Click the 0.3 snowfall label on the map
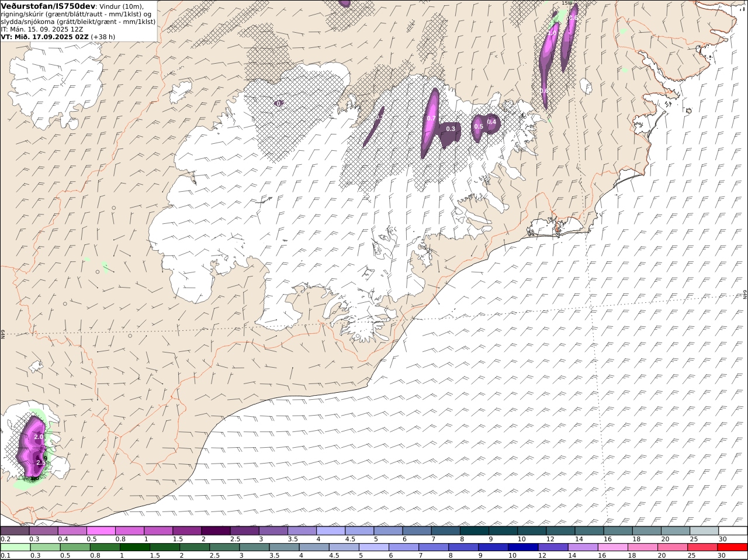 [x=451, y=129]
